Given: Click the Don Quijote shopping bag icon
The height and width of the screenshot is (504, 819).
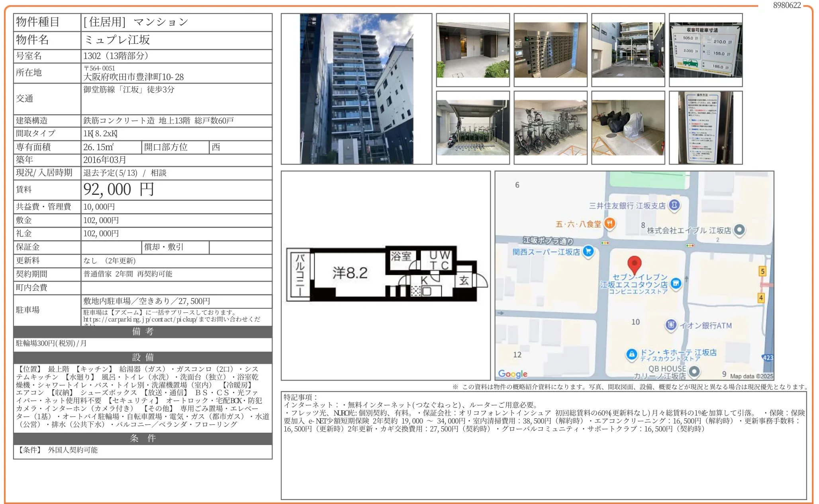Looking at the screenshot, I should pyautogui.click(x=631, y=354).
